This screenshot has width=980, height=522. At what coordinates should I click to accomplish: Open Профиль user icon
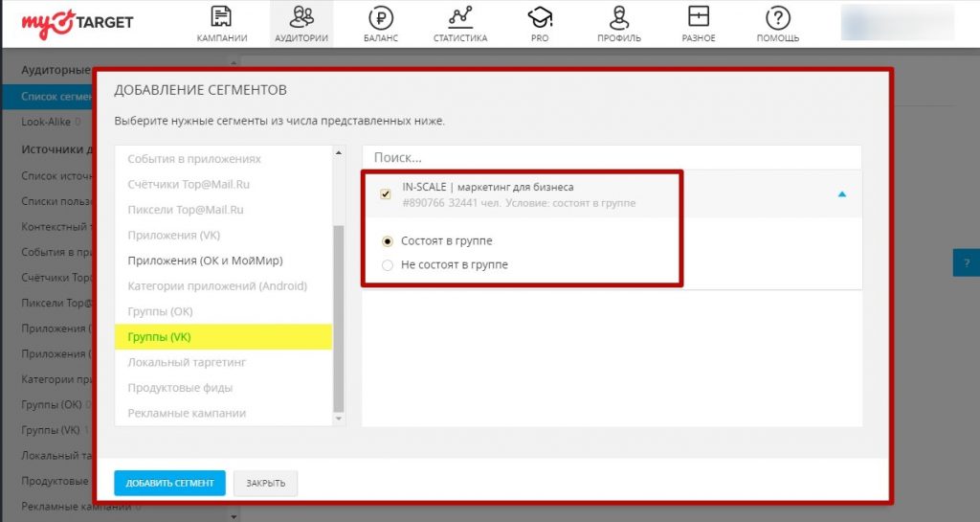pos(620,17)
